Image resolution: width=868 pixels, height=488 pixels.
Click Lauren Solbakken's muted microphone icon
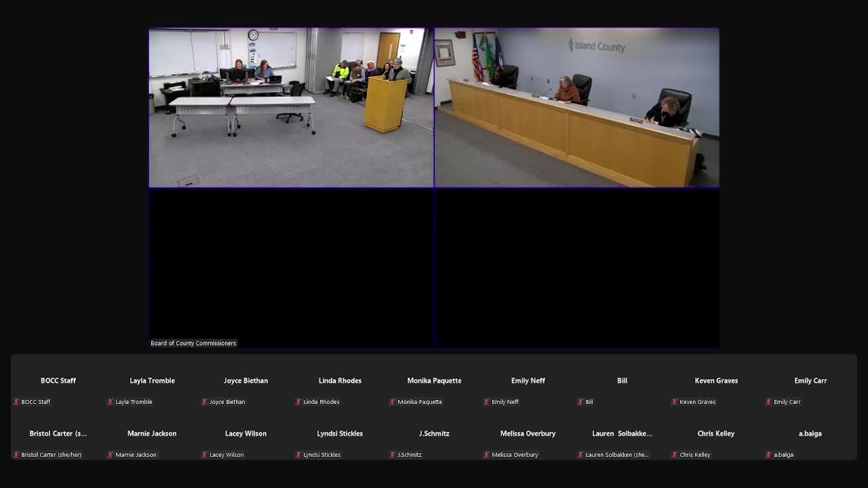[x=580, y=455]
